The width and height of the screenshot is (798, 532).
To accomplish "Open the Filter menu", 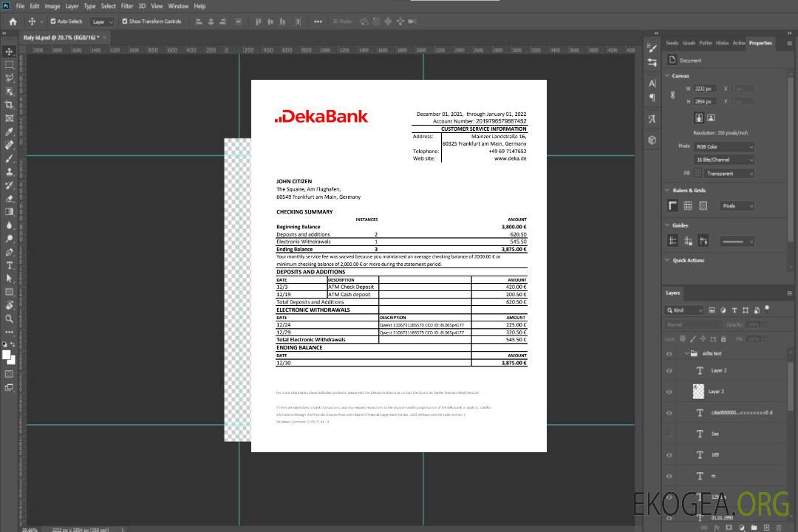I will (x=127, y=6).
